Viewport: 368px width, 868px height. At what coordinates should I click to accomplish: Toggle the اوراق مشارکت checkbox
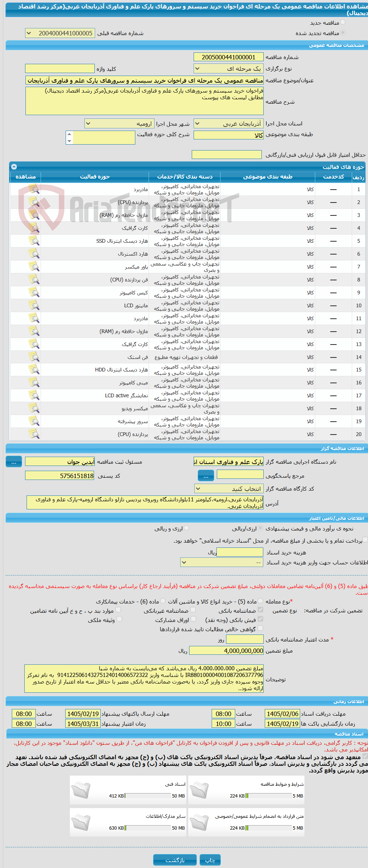pos(193,619)
